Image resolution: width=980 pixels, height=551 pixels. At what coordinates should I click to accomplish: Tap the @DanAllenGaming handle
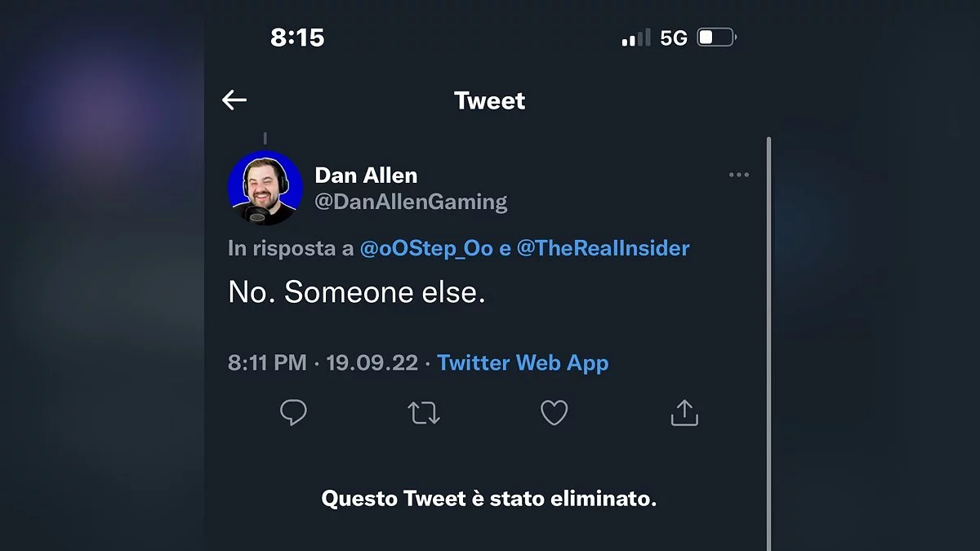411,202
